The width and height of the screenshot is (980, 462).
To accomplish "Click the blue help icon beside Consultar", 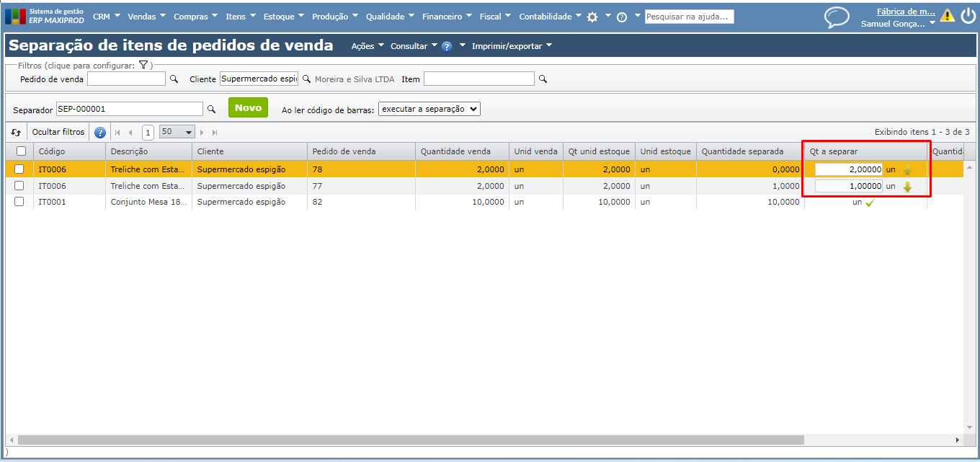I will point(447,46).
